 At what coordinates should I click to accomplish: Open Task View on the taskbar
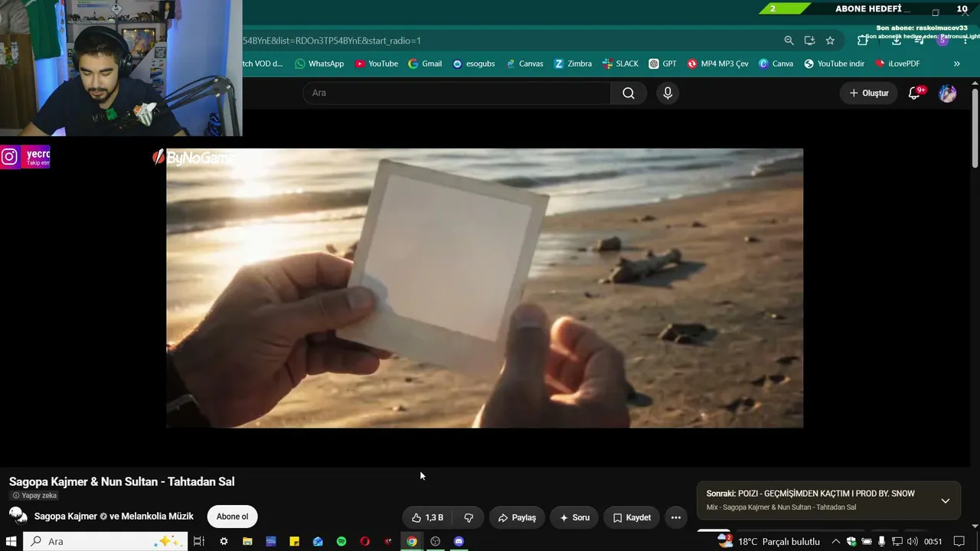coord(198,541)
